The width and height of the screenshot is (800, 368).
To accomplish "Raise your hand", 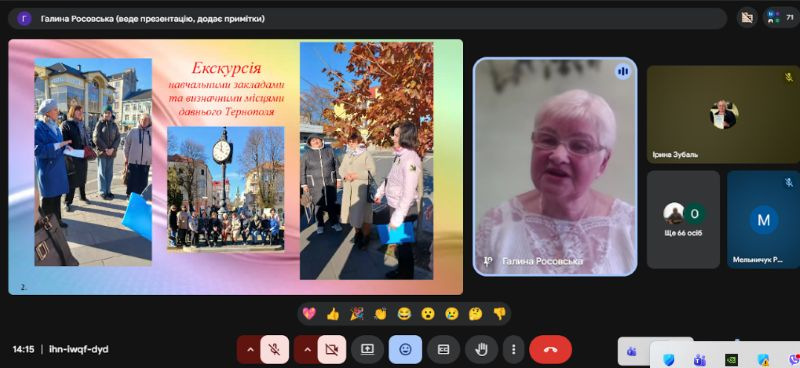I will pos(481,350).
